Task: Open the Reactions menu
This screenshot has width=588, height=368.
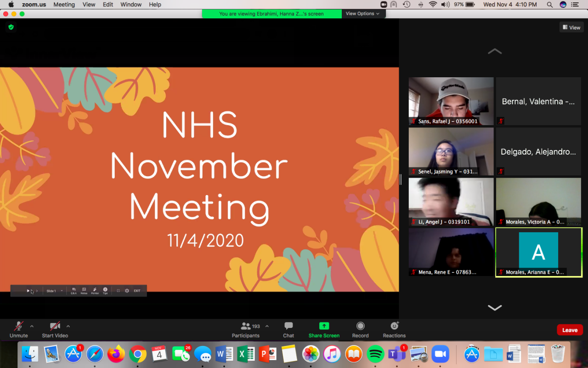Action: (394, 330)
